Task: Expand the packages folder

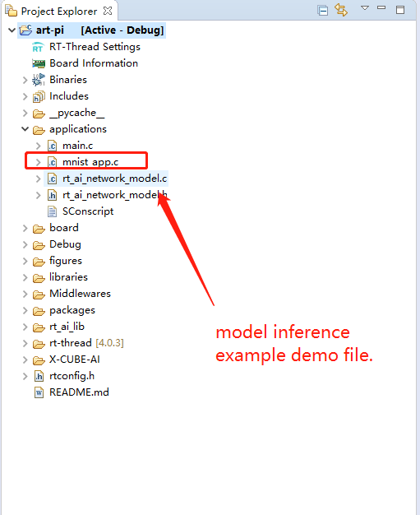Action: [25, 310]
